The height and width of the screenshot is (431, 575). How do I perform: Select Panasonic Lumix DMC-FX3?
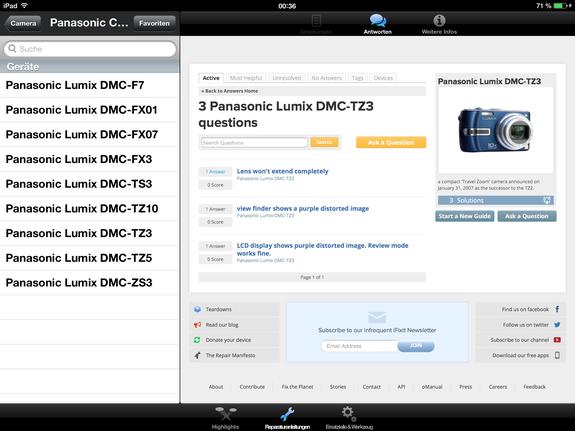pos(89,159)
